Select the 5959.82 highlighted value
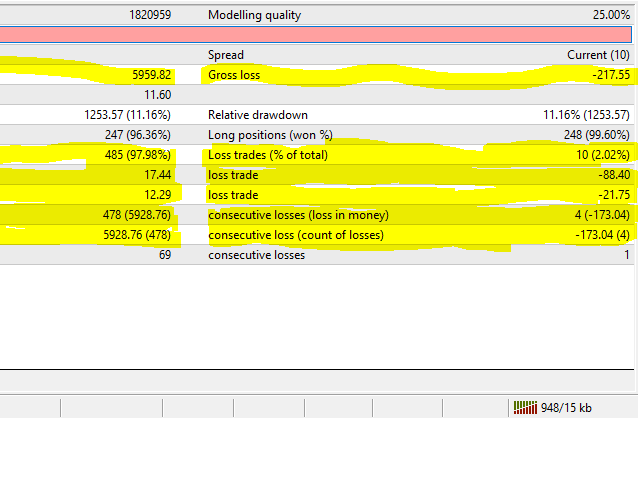640x480 pixels. [151, 75]
